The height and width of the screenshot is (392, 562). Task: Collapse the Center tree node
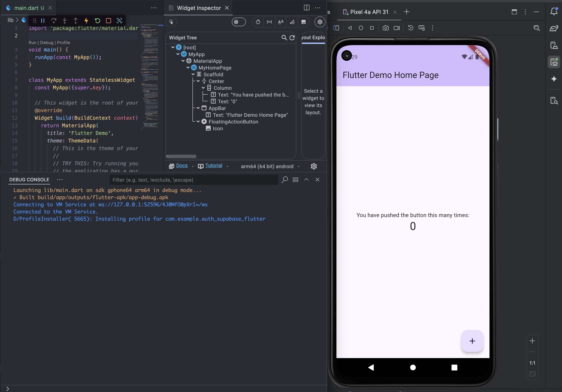point(198,81)
